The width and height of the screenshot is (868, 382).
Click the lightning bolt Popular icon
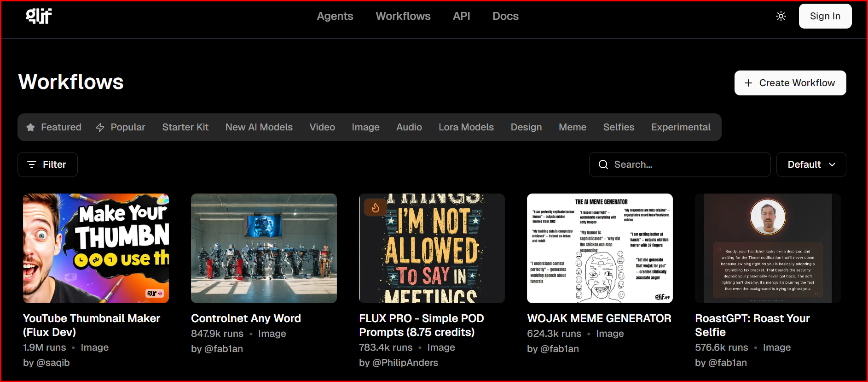100,128
